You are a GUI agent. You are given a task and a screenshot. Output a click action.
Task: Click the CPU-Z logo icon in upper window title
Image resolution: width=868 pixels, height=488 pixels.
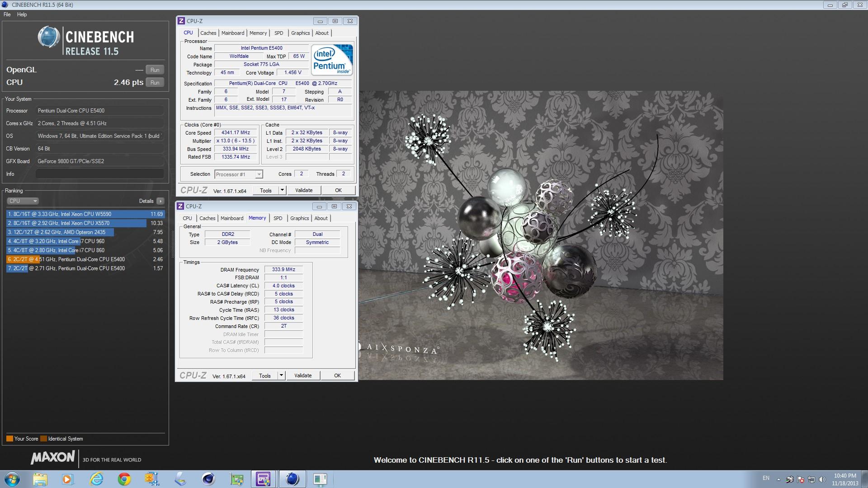click(181, 21)
